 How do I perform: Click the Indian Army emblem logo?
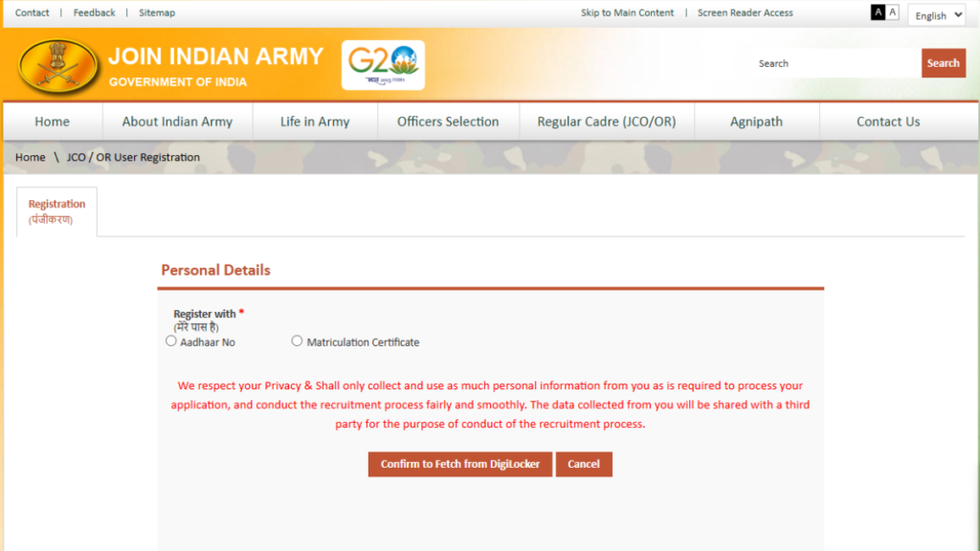pyautogui.click(x=58, y=65)
